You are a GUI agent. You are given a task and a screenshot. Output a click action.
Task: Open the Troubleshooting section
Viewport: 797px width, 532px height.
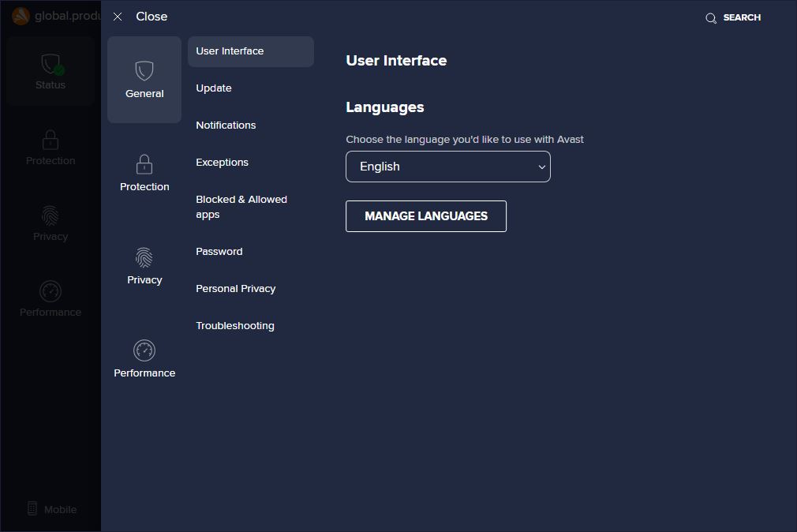click(235, 325)
